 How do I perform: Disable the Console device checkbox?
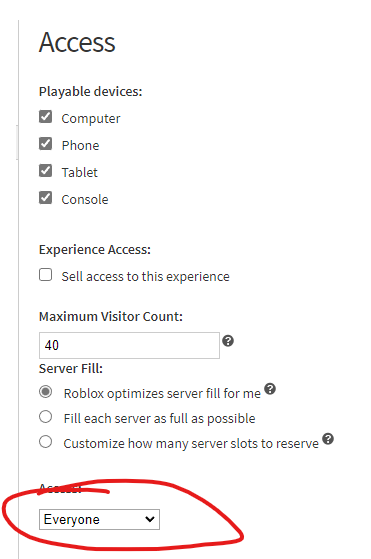[45, 198]
